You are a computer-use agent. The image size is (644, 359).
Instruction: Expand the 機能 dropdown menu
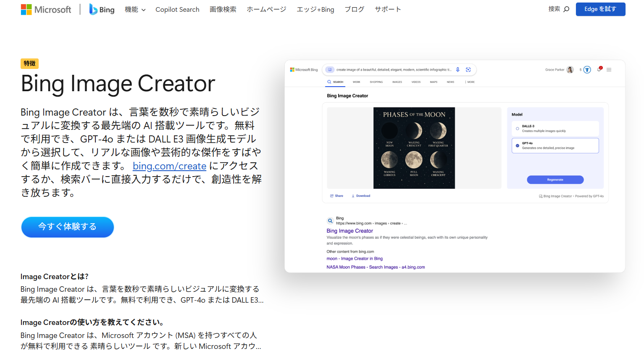click(x=135, y=9)
